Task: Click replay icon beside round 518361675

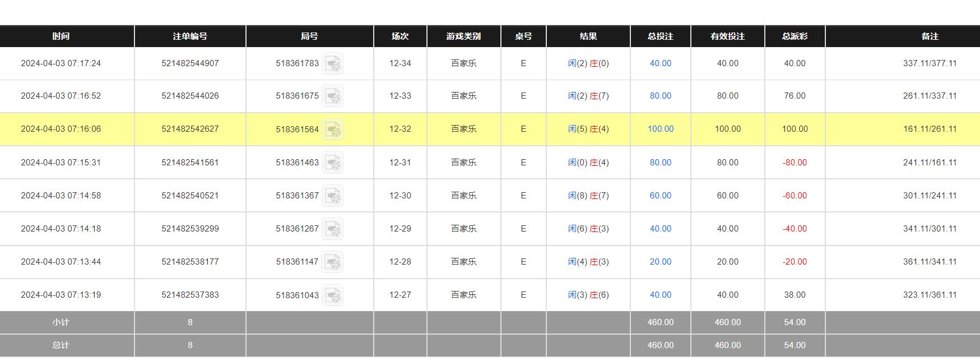Action: [x=332, y=96]
